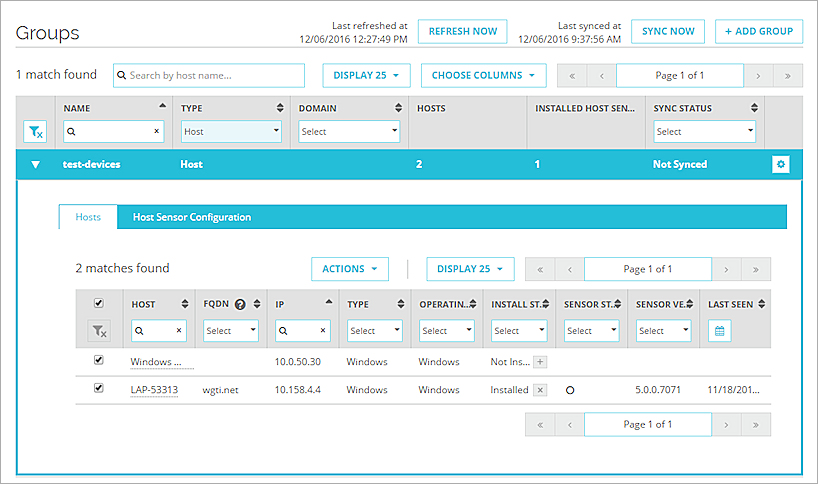Click the group Name filter input
This screenshot has width=818, height=484.
tap(114, 131)
